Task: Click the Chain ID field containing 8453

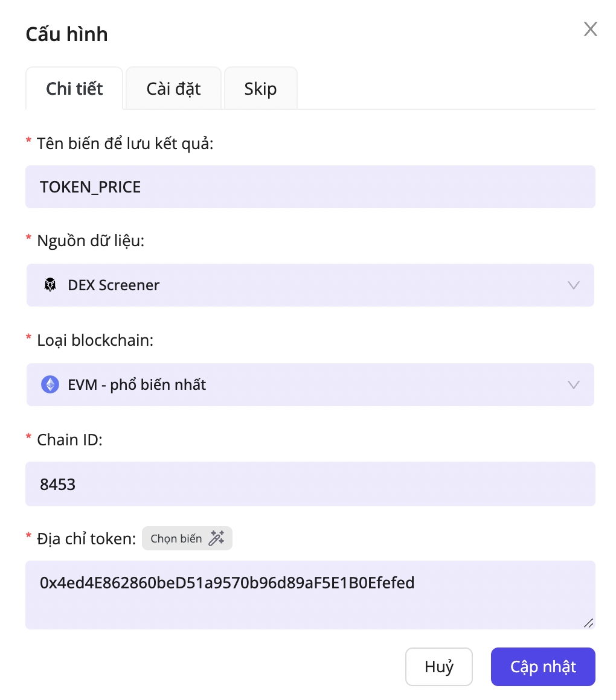Action: [310, 484]
